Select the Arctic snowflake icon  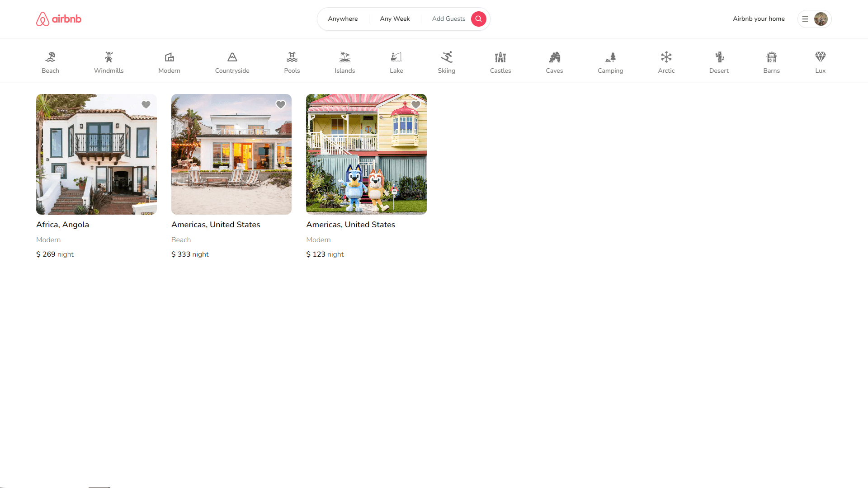666,57
